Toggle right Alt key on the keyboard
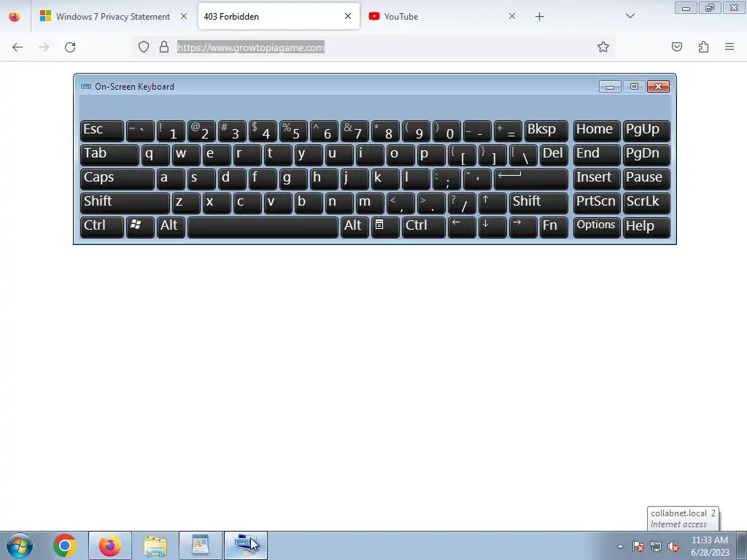The height and width of the screenshot is (560, 747). pos(355,227)
